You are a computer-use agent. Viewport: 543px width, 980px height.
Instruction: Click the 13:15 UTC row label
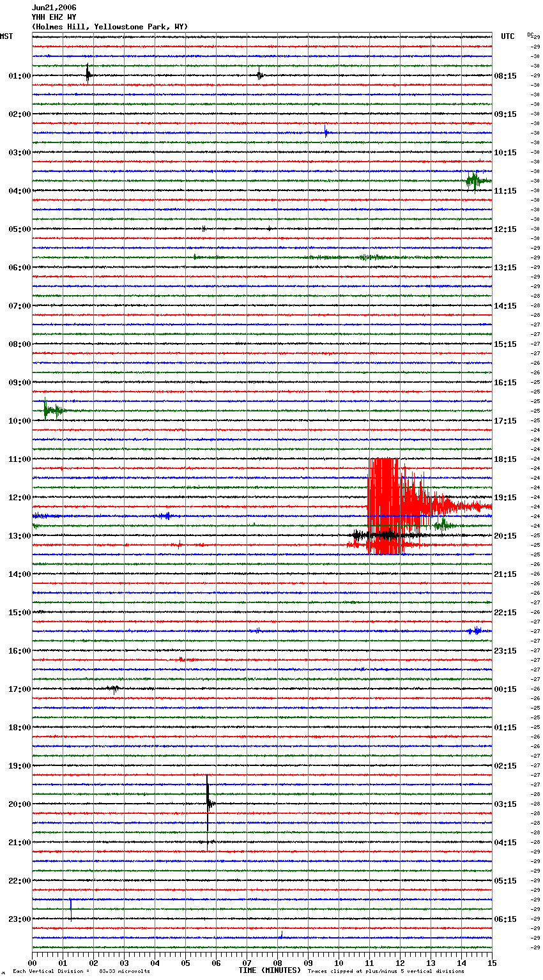(505, 268)
